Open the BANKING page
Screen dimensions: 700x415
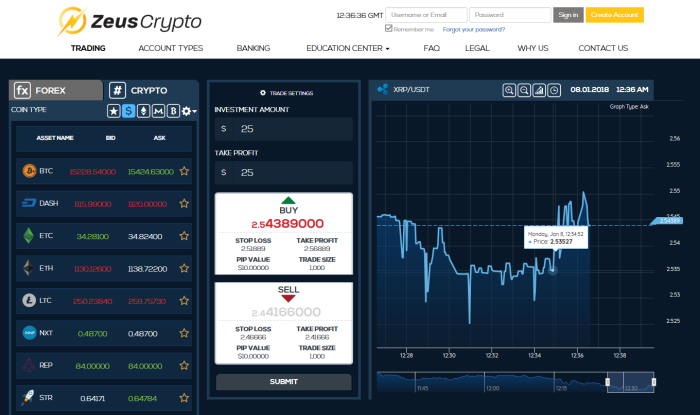pyautogui.click(x=253, y=48)
